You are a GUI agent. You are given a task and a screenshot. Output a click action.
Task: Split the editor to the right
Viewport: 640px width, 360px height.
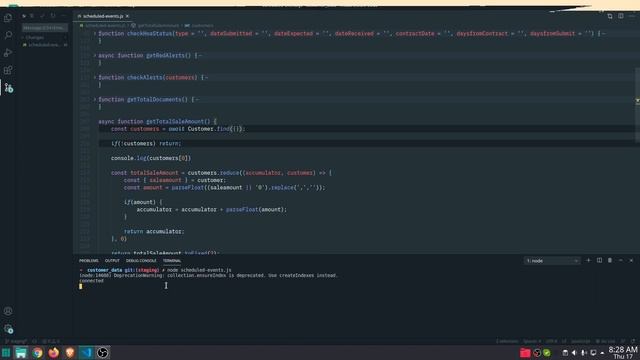(620, 16)
